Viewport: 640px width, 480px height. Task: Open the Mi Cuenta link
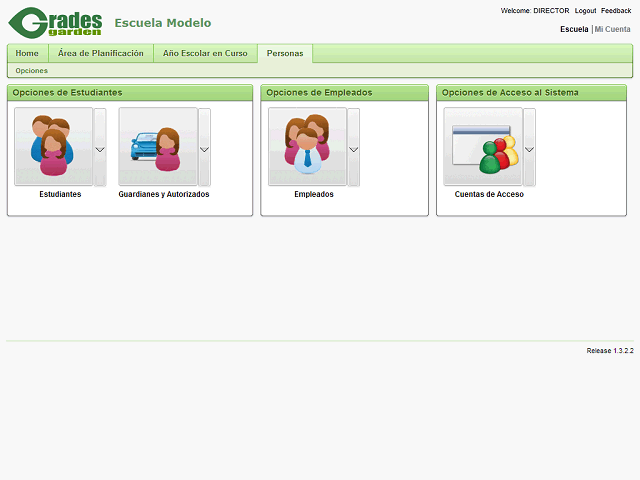(613, 30)
